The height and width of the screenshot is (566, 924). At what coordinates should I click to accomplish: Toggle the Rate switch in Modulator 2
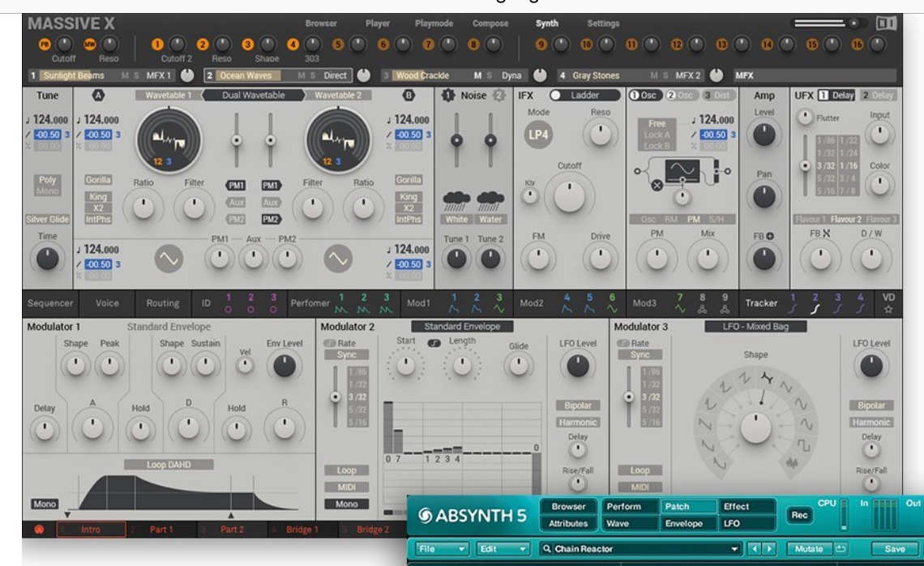329,343
